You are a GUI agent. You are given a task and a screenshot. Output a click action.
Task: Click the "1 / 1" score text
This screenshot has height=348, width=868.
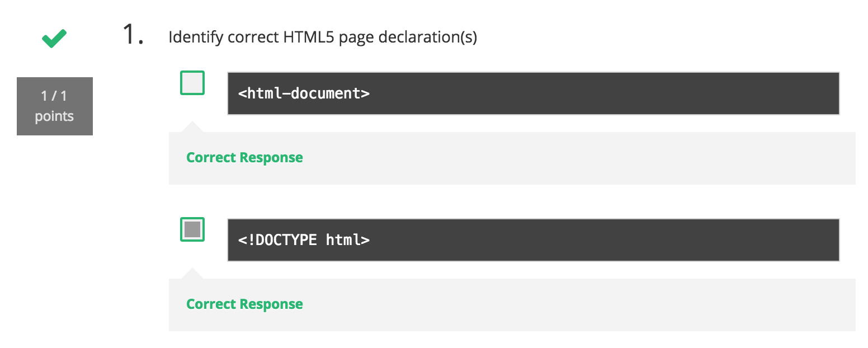54,96
